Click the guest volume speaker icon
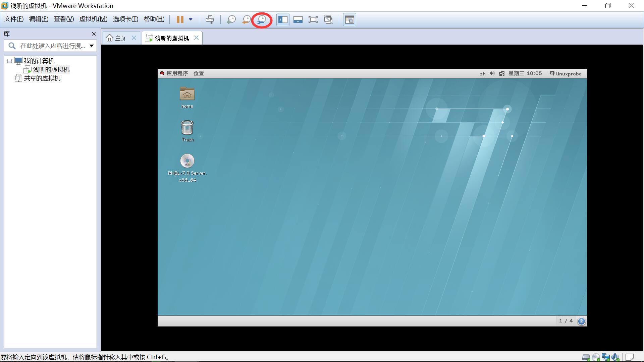The image size is (644, 362). point(492,73)
